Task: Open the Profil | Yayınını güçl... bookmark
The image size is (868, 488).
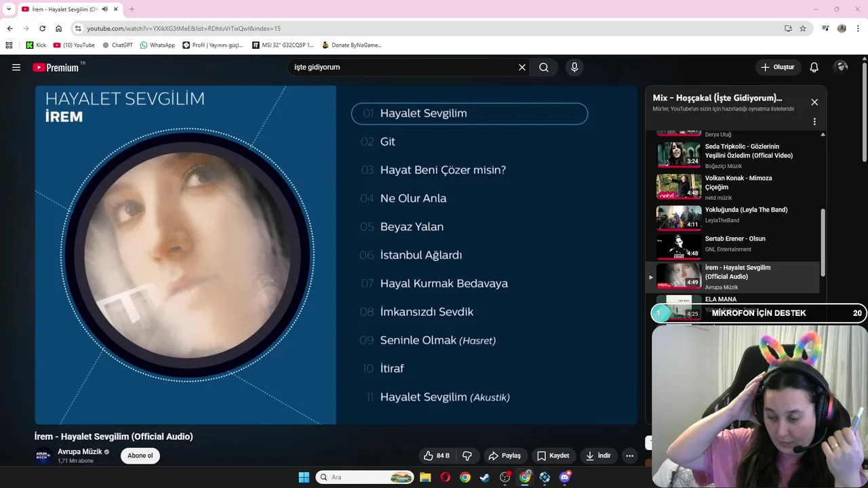Action: (213, 45)
